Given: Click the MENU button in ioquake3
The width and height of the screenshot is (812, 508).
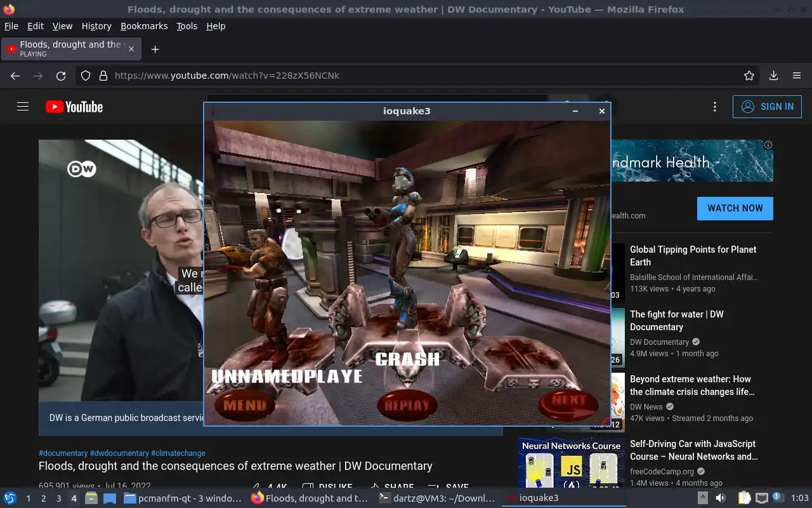Looking at the screenshot, I should click(245, 405).
